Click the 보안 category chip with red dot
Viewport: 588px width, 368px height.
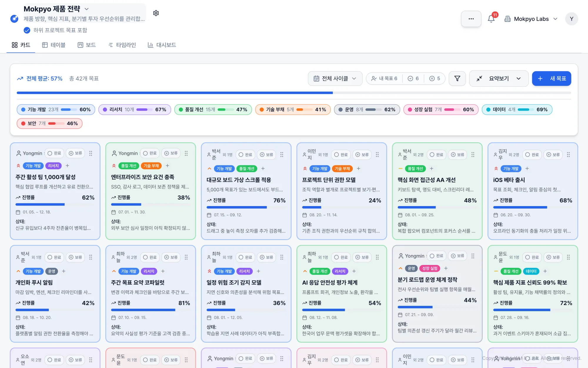[x=49, y=123]
